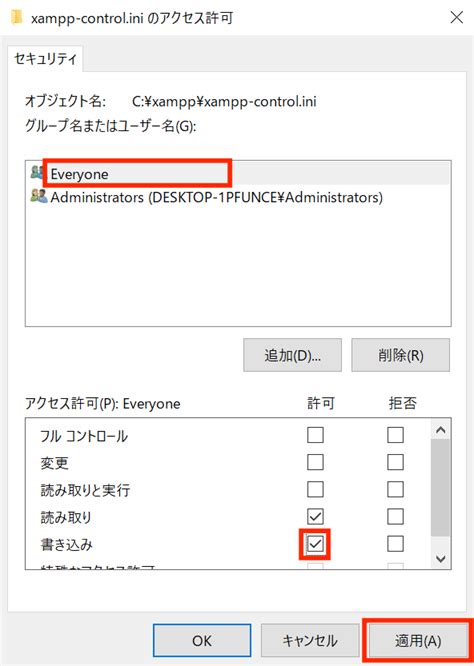Screen dimensions: 474x666
Task: Click the 書き込み permission label
Action: tap(66, 545)
